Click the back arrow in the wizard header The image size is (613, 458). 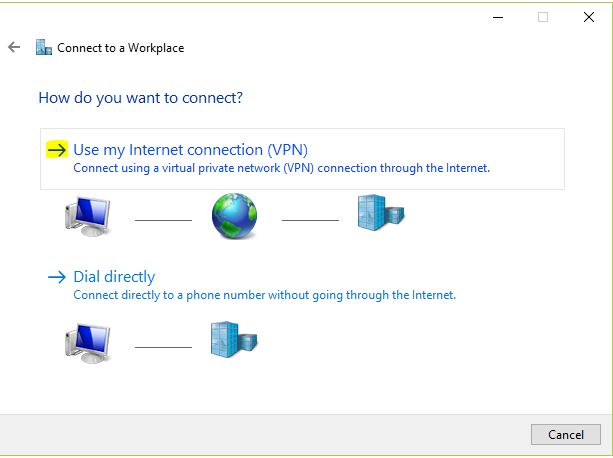(x=14, y=47)
